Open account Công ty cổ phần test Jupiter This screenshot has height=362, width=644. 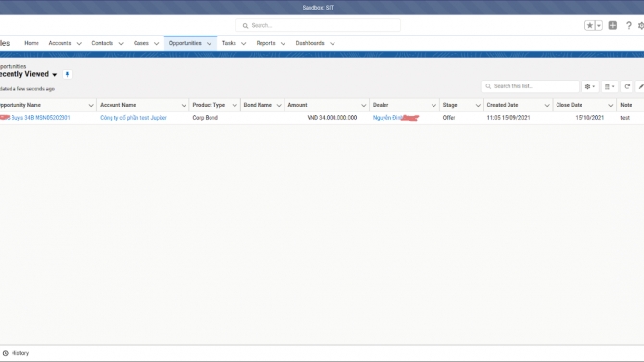point(134,118)
